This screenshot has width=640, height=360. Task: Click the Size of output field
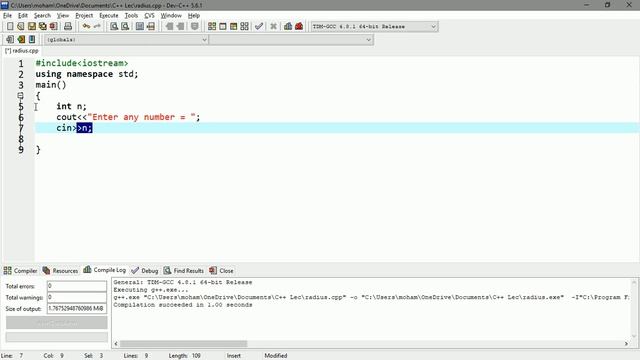[77, 309]
